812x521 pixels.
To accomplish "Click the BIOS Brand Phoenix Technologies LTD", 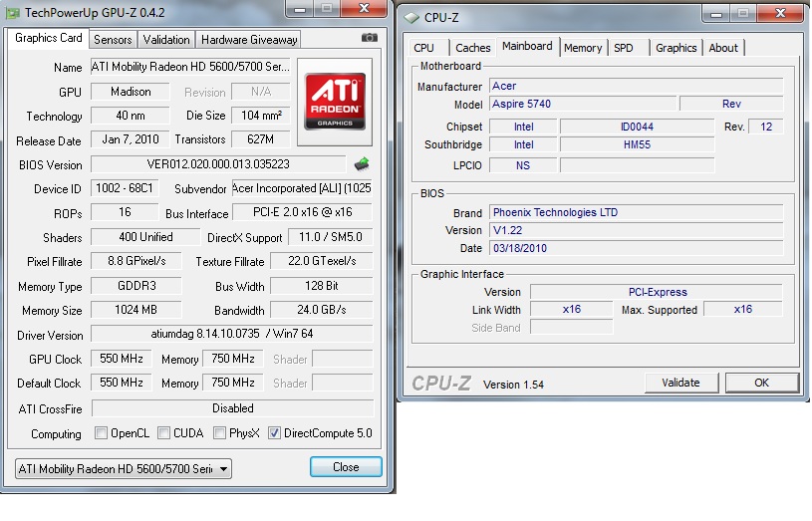I will [637, 212].
